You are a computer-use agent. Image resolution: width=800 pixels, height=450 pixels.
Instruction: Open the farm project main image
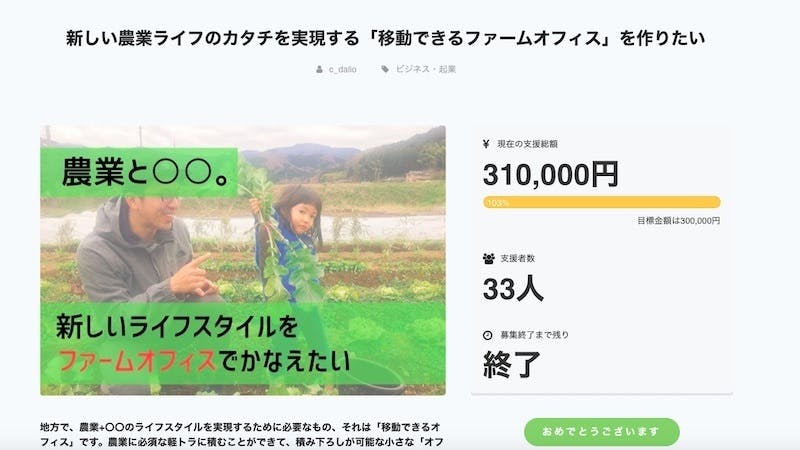tap(243, 260)
